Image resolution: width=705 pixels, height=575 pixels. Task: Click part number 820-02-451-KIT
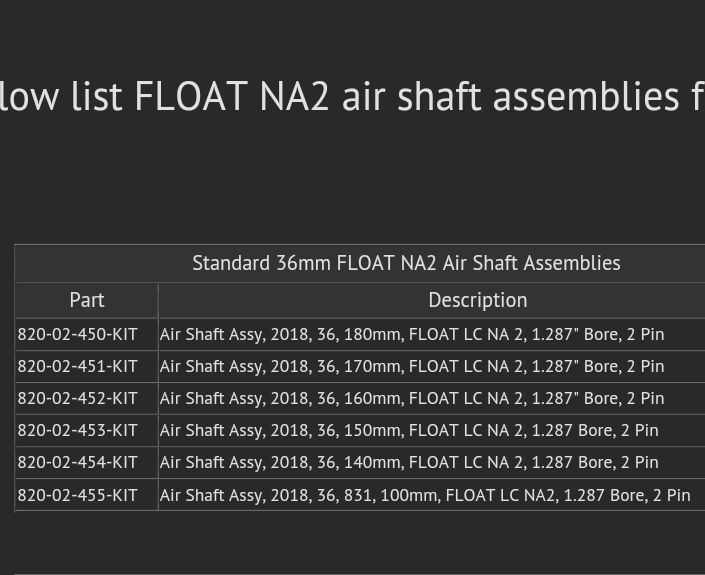pos(78,366)
